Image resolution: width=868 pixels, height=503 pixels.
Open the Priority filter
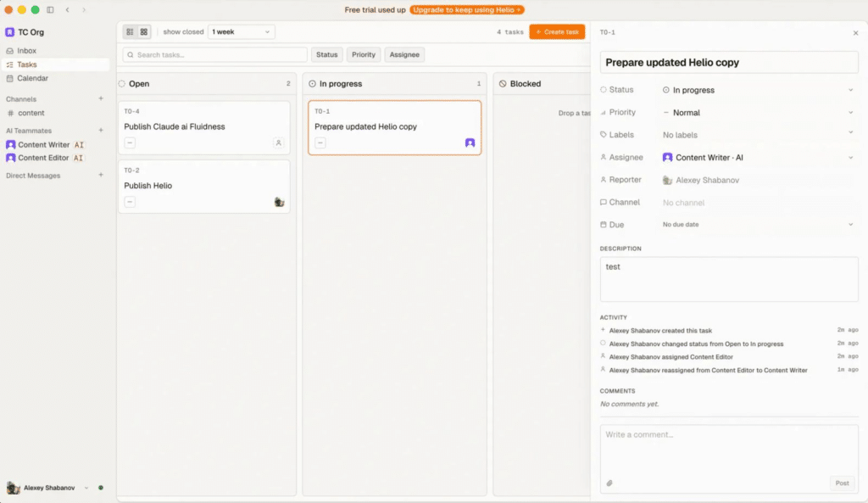tap(364, 55)
